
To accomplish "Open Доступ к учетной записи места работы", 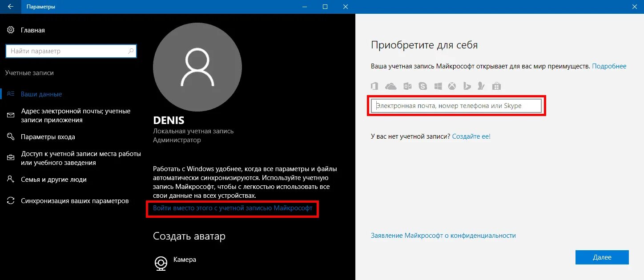I will [x=81, y=158].
